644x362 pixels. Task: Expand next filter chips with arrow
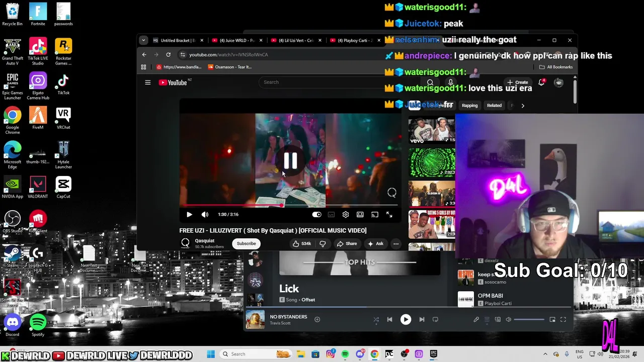(522, 106)
